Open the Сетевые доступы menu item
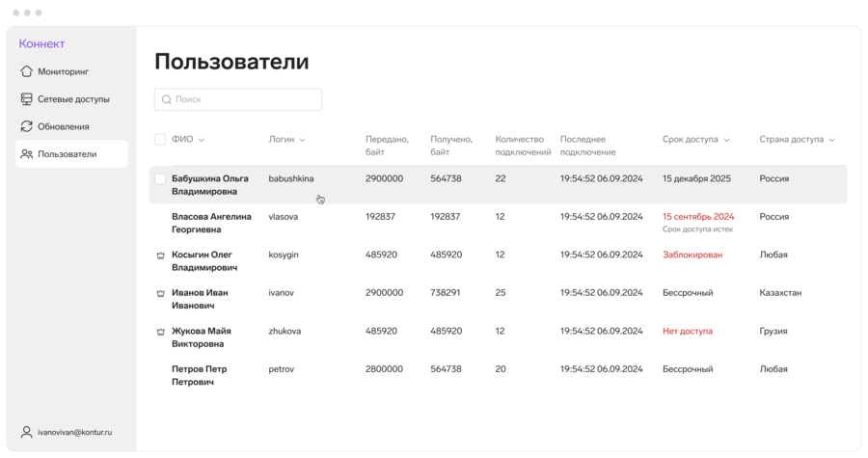Image resolution: width=868 pixels, height=458 pixels. pyautogui.click(x=73, y=99)
